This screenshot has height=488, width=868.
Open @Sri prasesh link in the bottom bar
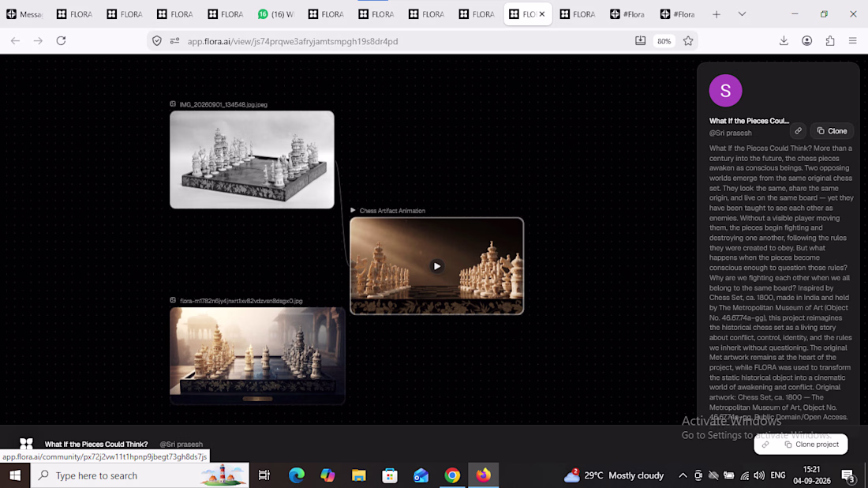click(181, 445)
